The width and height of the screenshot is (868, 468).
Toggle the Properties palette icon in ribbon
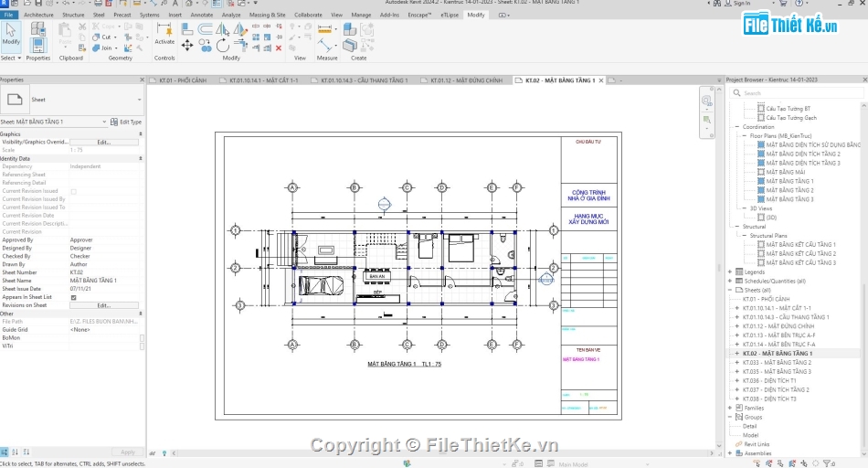click(38, 45)
